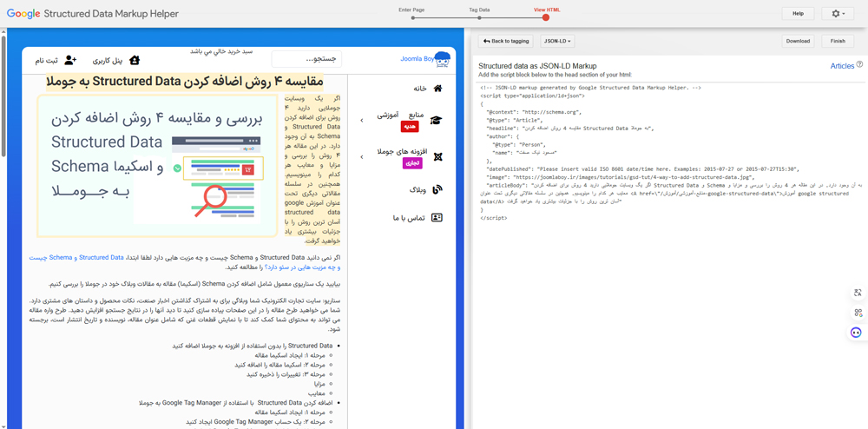
Task: Click the "@type": "Article" code line
Action: point(515,120)
